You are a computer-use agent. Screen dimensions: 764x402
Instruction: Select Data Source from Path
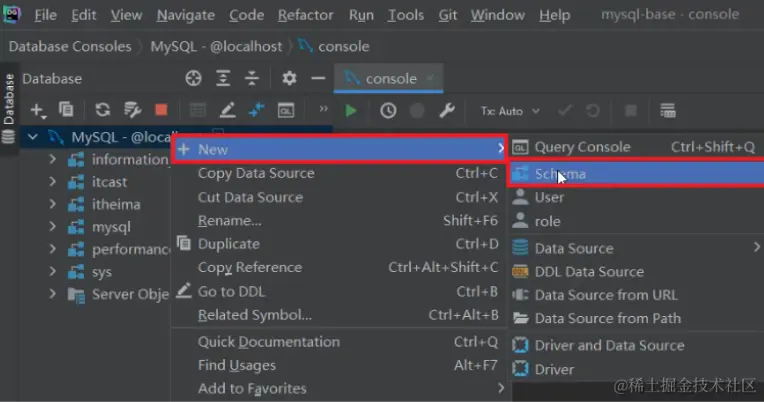(636, 318)
